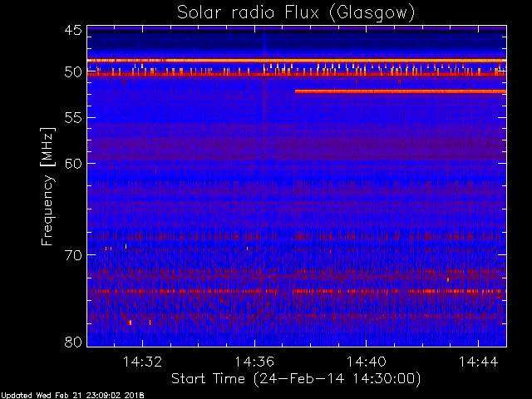Click the 60 frequency tick label

pos(73,164)
